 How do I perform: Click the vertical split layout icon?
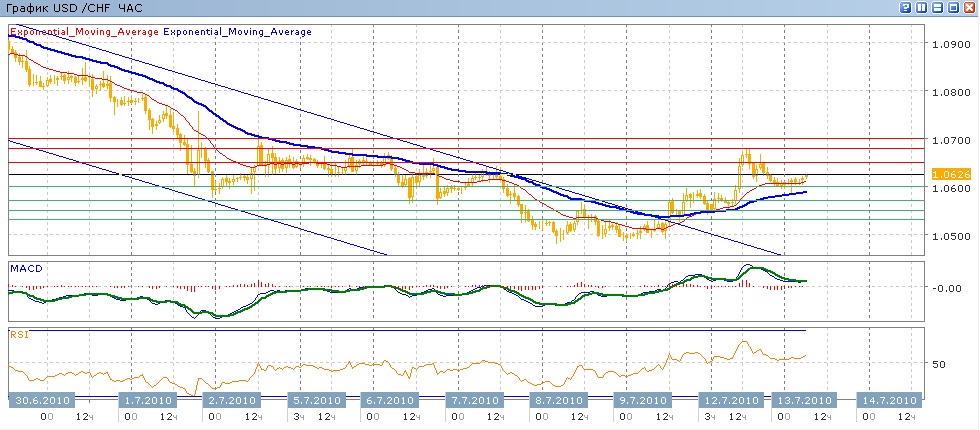[x=922, y=7]
